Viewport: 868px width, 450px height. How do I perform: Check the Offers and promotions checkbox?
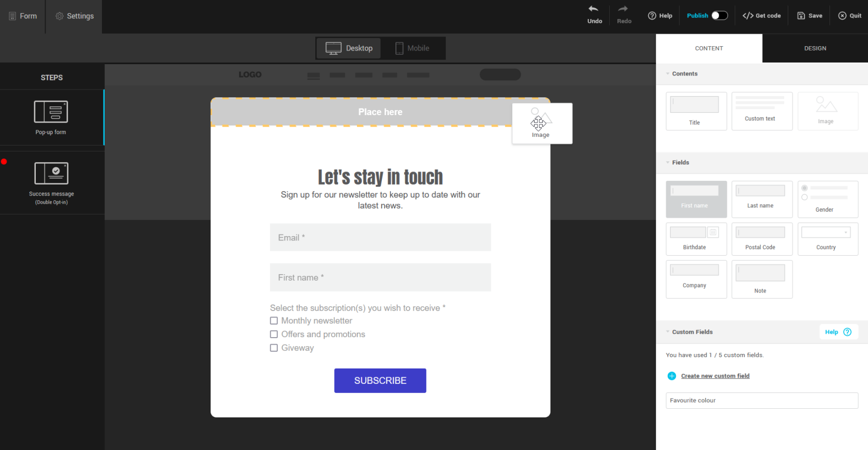pyautogui.click(x=274, y=334)
